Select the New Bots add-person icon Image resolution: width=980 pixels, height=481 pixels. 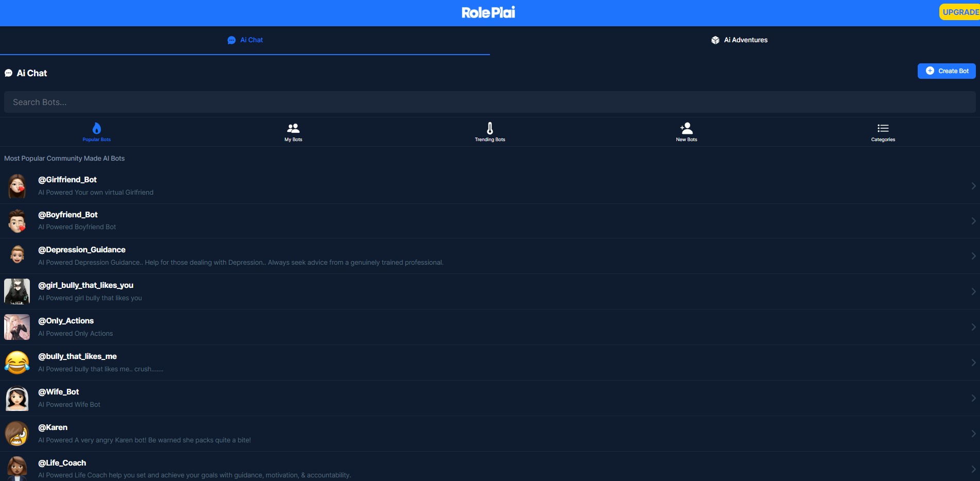[687, 128]
